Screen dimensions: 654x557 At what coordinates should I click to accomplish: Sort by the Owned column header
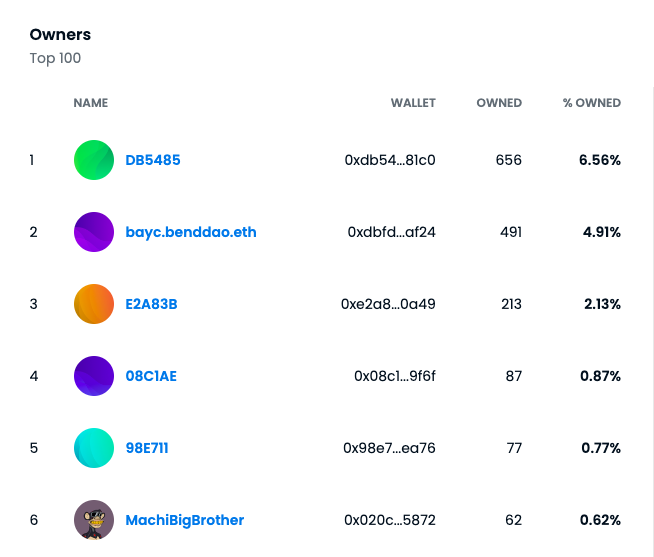499,103
